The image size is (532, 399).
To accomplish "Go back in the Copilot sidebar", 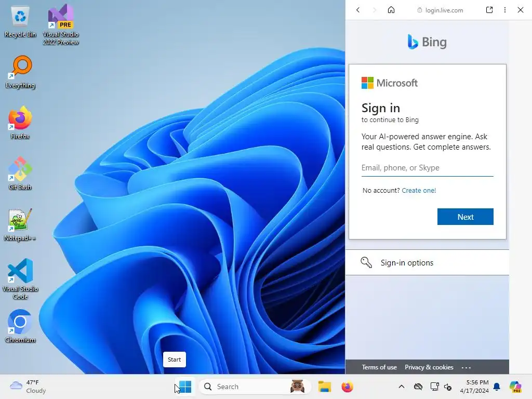I will pos(358,10).
